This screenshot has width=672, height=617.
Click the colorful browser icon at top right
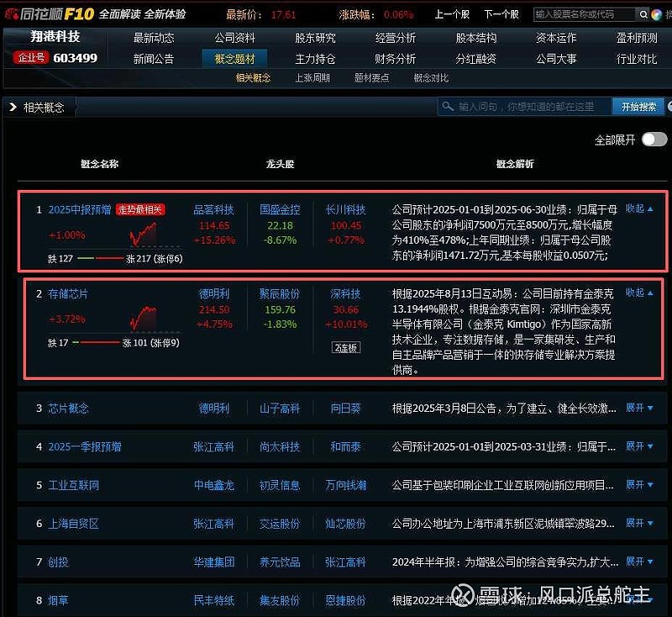pos(656,14)
